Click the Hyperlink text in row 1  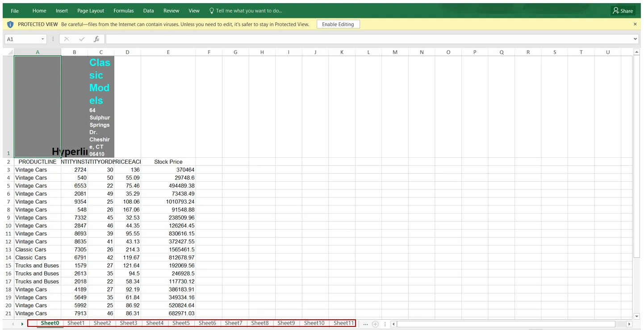(69, 152)
